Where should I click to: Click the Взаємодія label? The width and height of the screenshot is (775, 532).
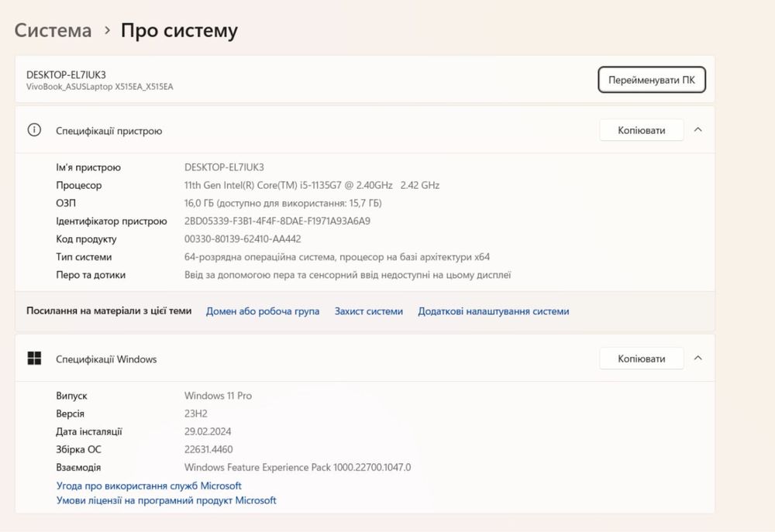point(78,467)
